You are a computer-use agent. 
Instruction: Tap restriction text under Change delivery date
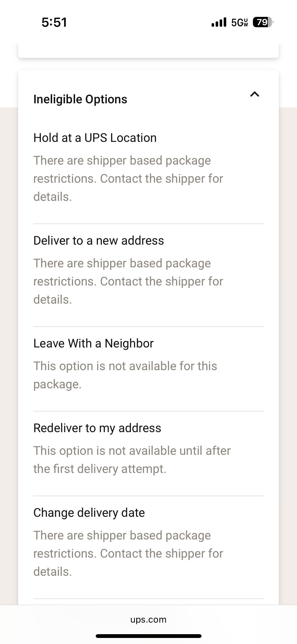(128, 554)
